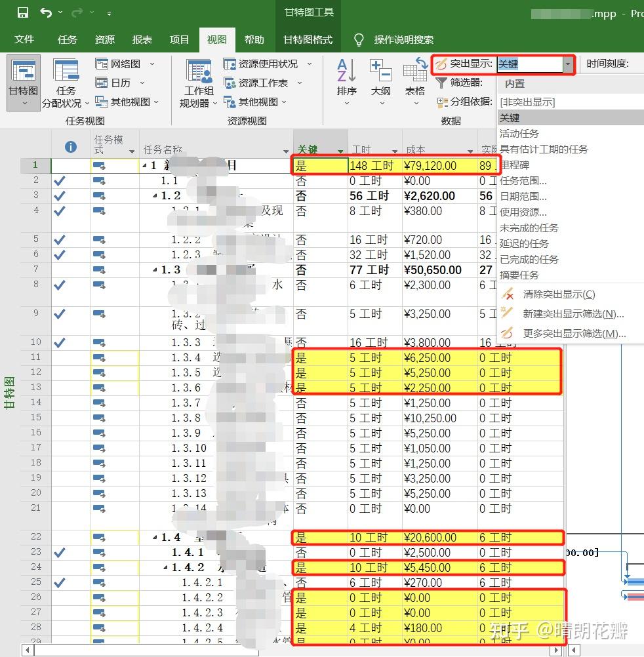Click the table horizontal scrollbar left arrow

click(28, 650)
